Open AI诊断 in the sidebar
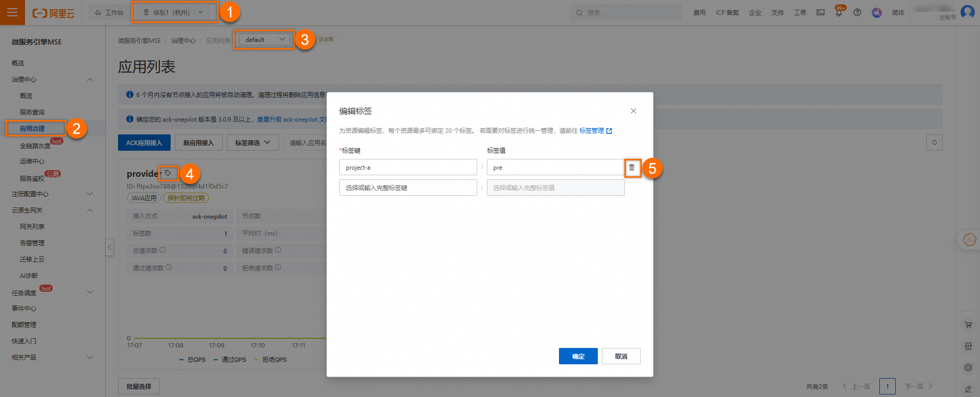980x397 pixels. click(x=29, y=275)
